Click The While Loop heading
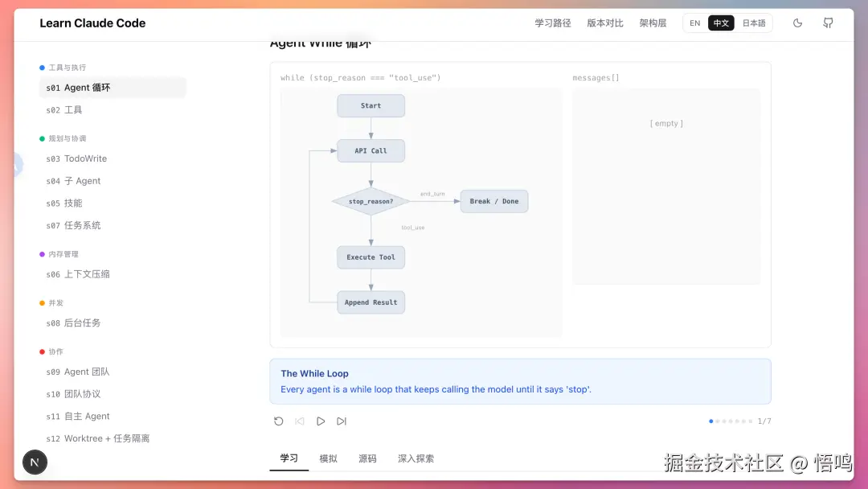The height and width of the screenshot is (489, 868). click(314, 374)
